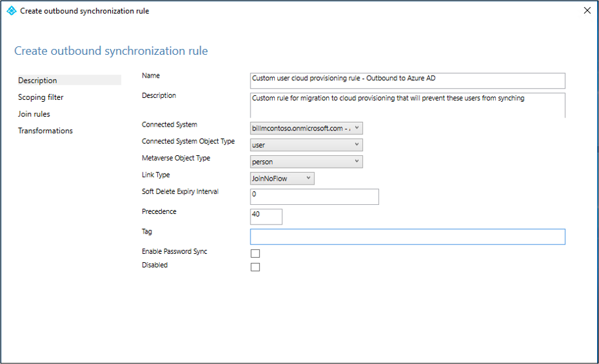The width and height of the screenshot is (599, 364).
Task: Go to the Join rules page
Action: (34, 114)
